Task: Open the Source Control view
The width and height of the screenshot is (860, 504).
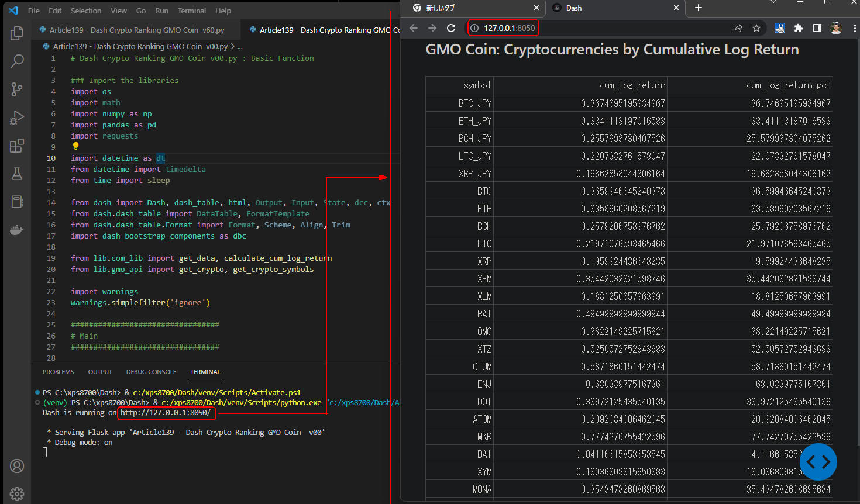Action: click(x=17, y=89)
